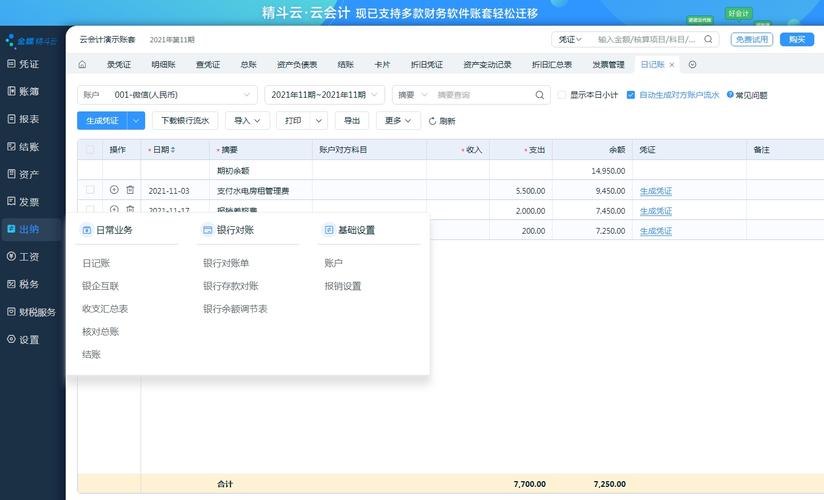
Task: Switch to the 明细账 tab
Action: [x=163, y=64]
